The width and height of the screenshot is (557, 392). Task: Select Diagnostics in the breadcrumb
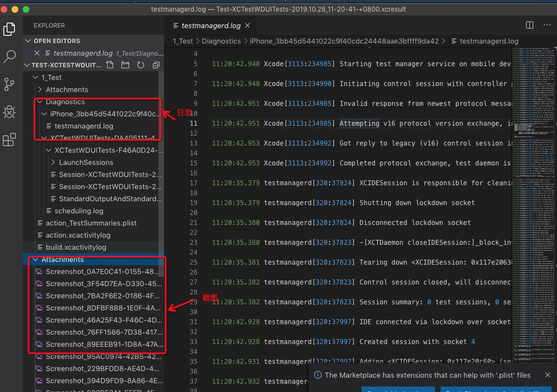tap(221, 41)
